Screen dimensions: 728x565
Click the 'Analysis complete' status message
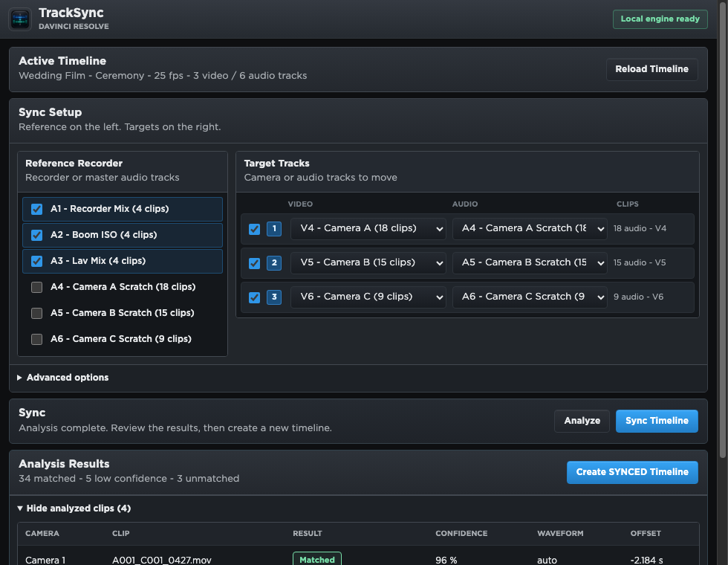pos(175,428)
